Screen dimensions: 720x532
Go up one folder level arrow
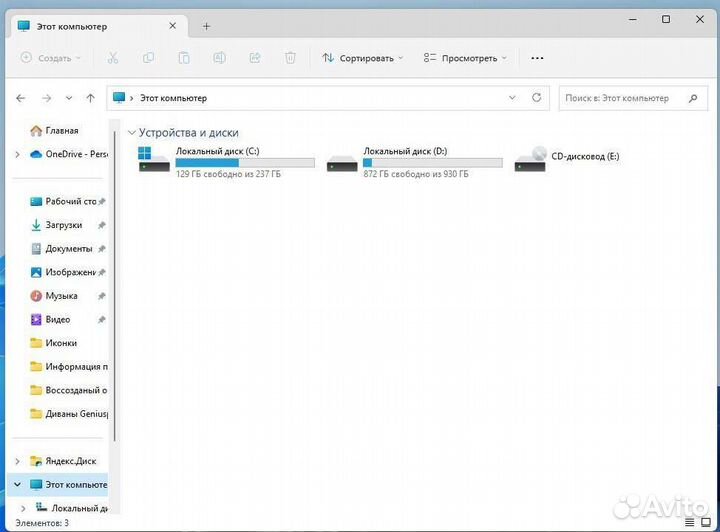[91, 98]
